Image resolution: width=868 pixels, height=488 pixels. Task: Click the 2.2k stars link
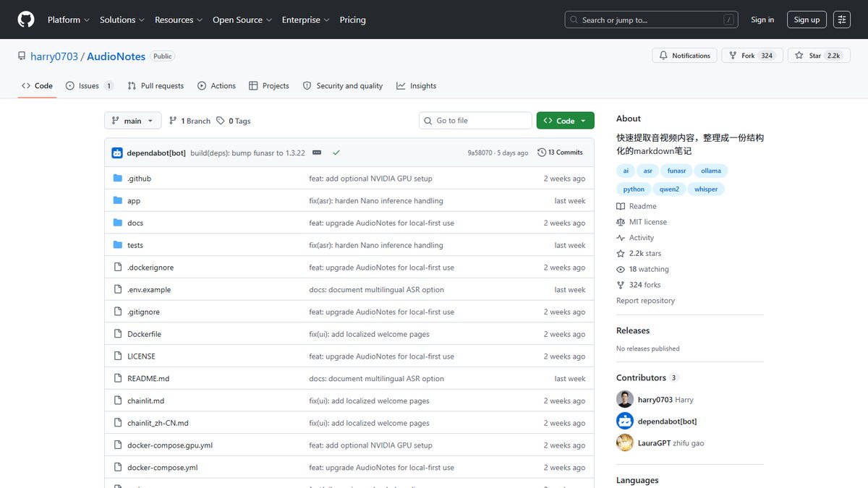(639, 254)
